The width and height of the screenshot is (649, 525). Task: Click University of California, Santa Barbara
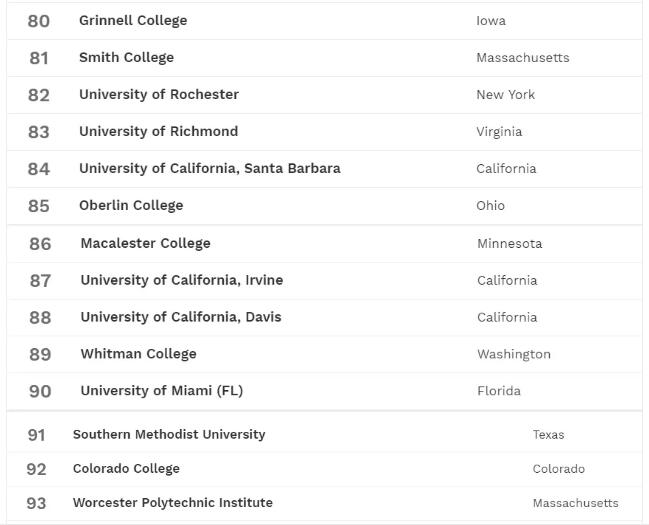pos(210,168)
